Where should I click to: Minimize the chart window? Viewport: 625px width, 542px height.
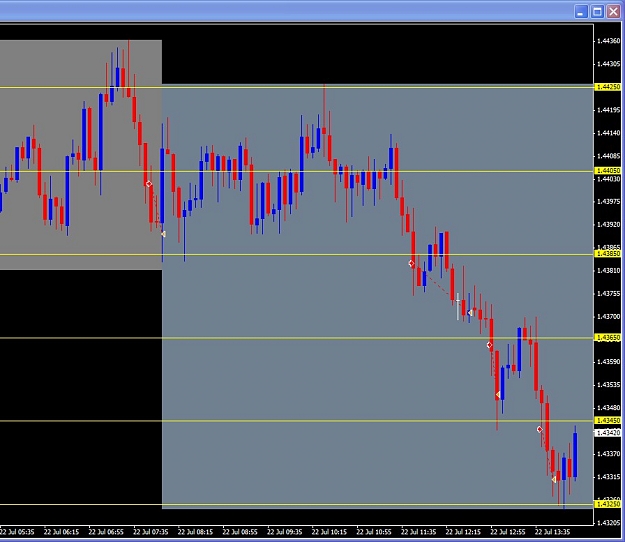click(x=581, y=12)
